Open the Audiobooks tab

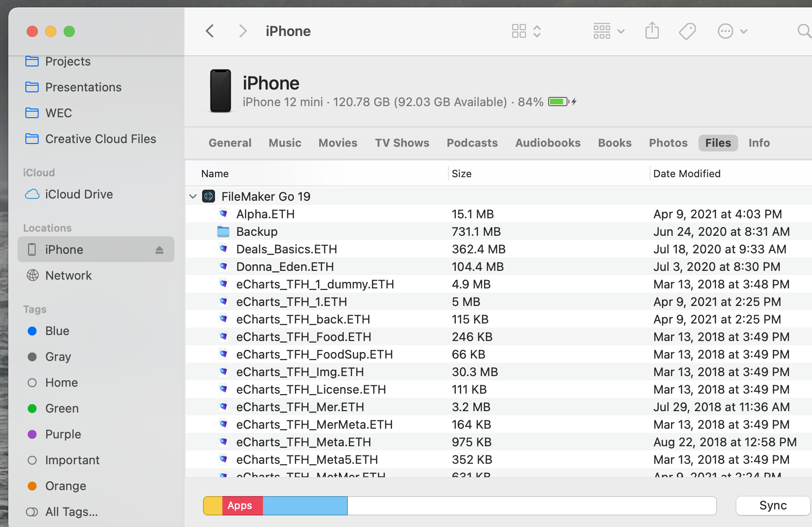click(x=548, y=143)
